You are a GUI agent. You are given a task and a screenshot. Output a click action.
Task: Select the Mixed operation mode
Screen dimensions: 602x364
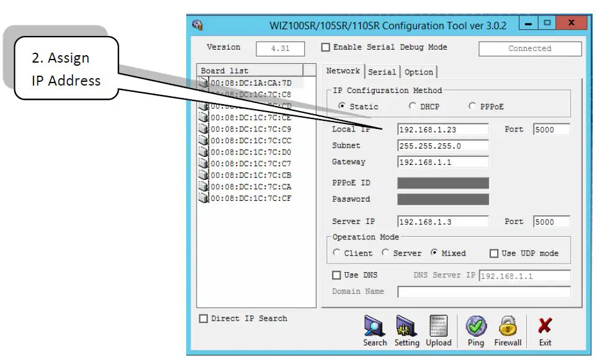[x=434, y=252]
